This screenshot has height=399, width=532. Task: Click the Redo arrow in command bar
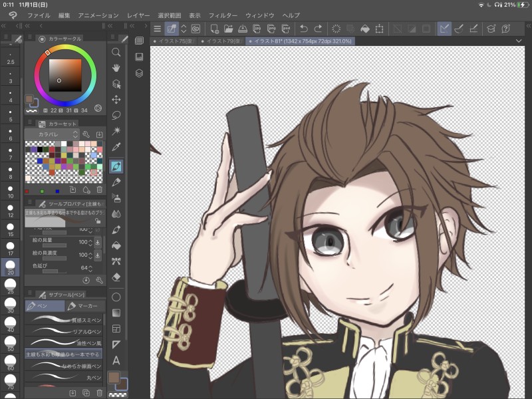[319, 29]
